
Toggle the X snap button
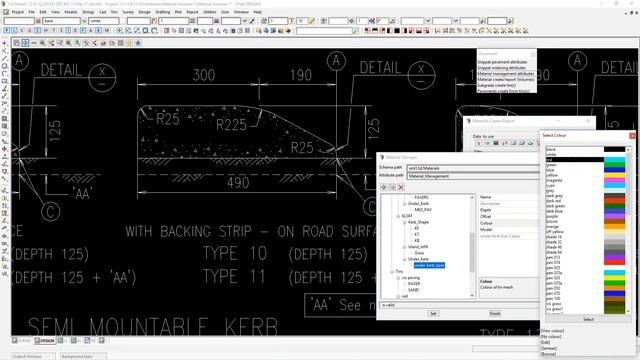pyautogui.click(x=98, y=31)
